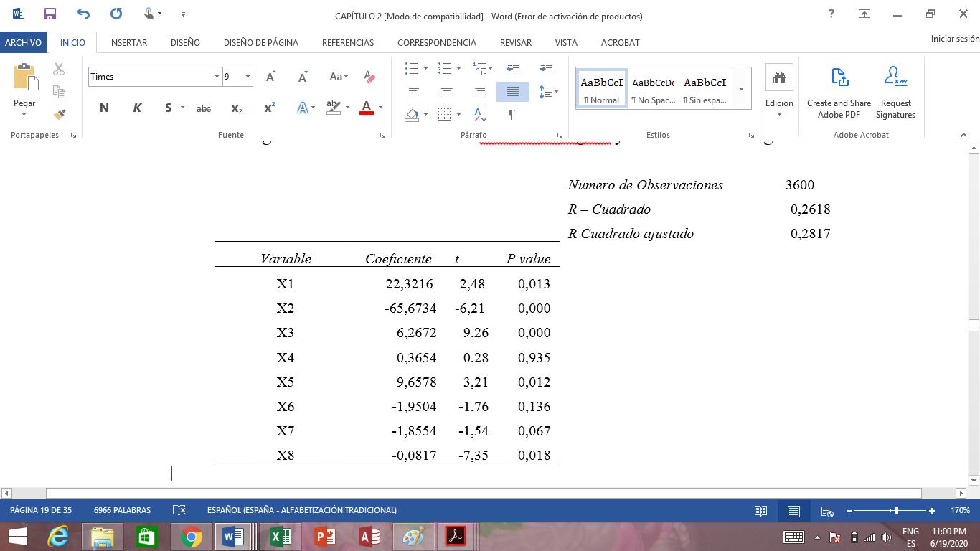Click the Format Painter brush icon
Viewport: 980px width, 551px height.
point(59,114)
